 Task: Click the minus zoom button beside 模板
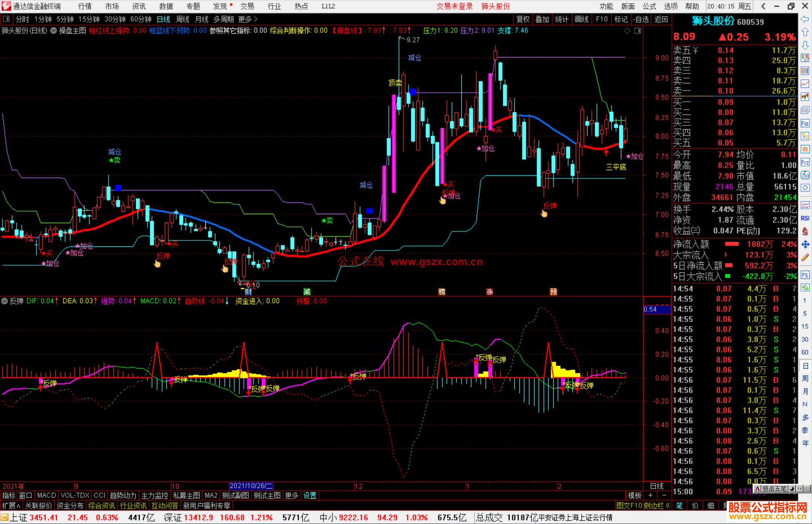point(664,495)
